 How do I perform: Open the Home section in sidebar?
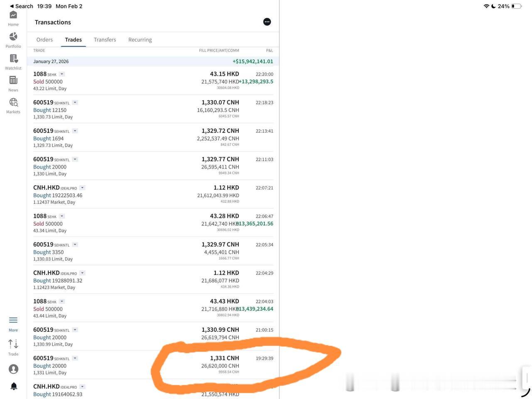tap(13, 15)
